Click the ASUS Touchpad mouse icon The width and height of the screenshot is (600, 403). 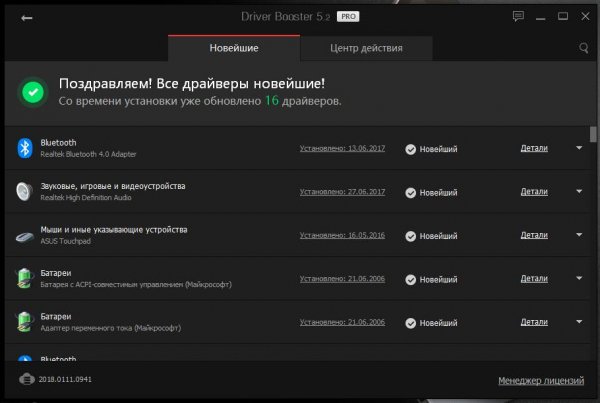25,237
